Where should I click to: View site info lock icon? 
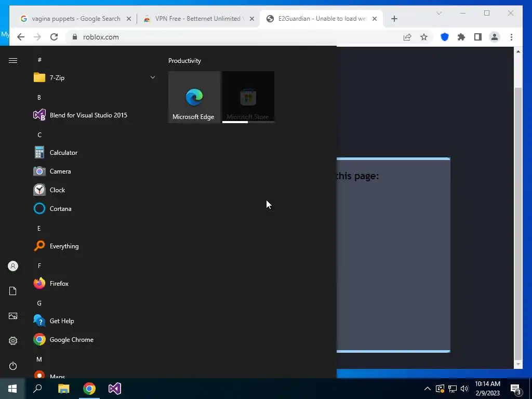[x=75, y=37]
